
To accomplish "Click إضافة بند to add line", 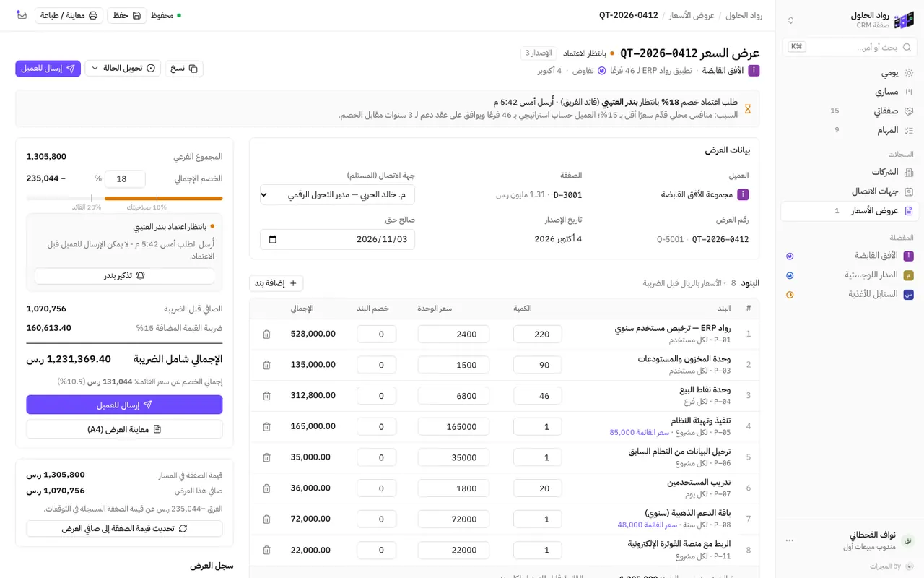I will tap(276, 283).
